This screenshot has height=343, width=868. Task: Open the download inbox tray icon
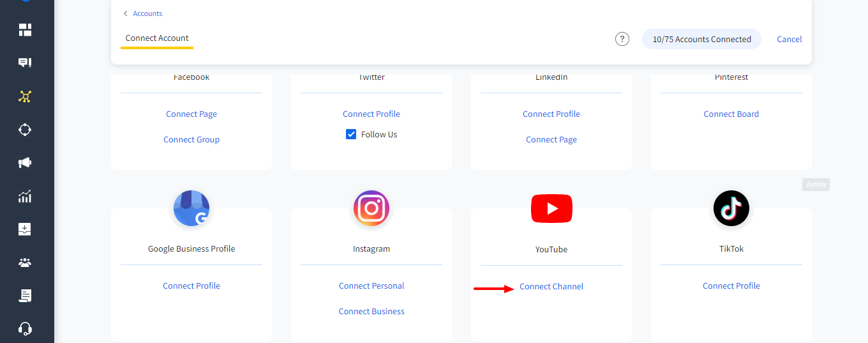point(25,229)
